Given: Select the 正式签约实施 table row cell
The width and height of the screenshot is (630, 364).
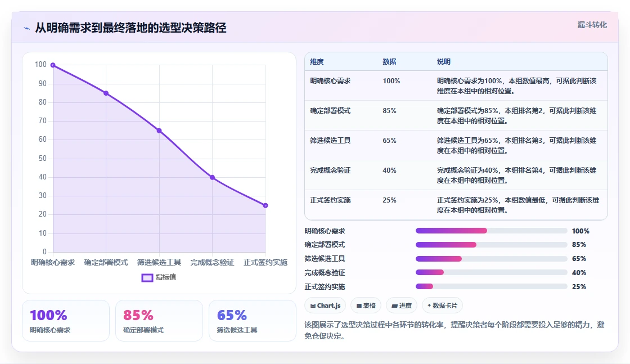Looking at the screenshot, I should [330, 200].
